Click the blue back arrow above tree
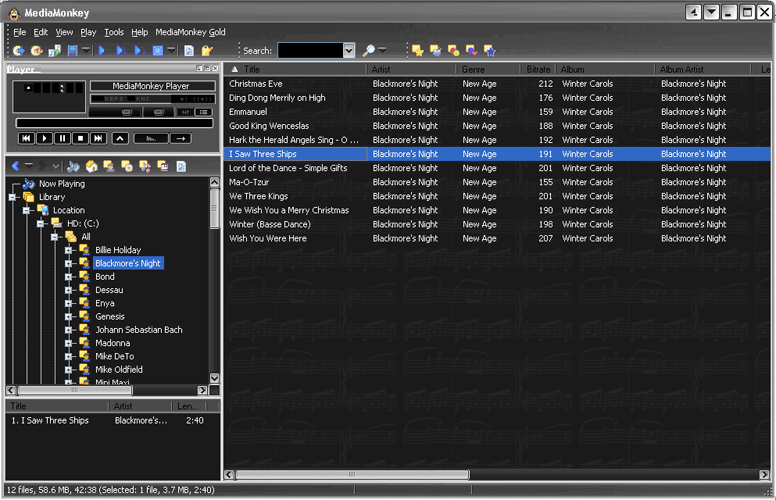The width and height of the screenshot is (776, 500). pyautogui.click(x=15, y=166)
